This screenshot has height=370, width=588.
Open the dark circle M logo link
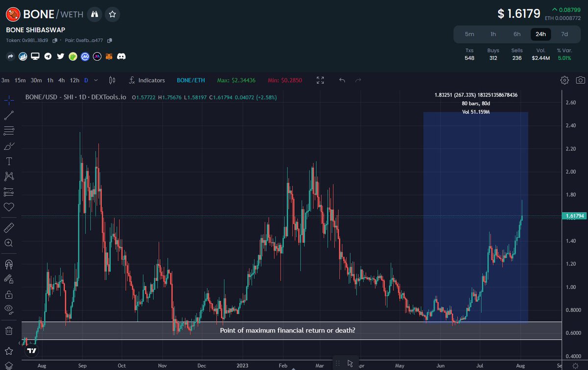pyautogui.click(x=97, y=56)
